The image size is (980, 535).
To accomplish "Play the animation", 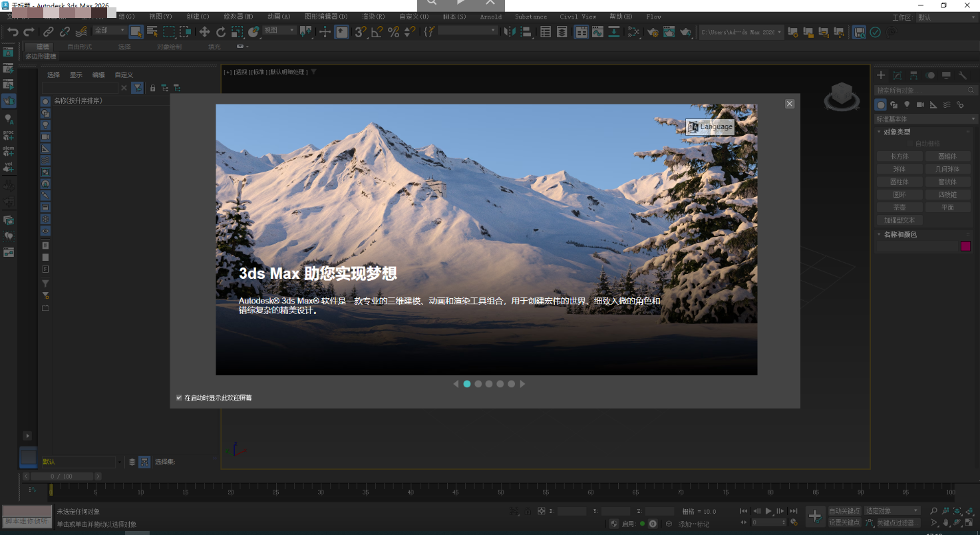I will point(768,511).
